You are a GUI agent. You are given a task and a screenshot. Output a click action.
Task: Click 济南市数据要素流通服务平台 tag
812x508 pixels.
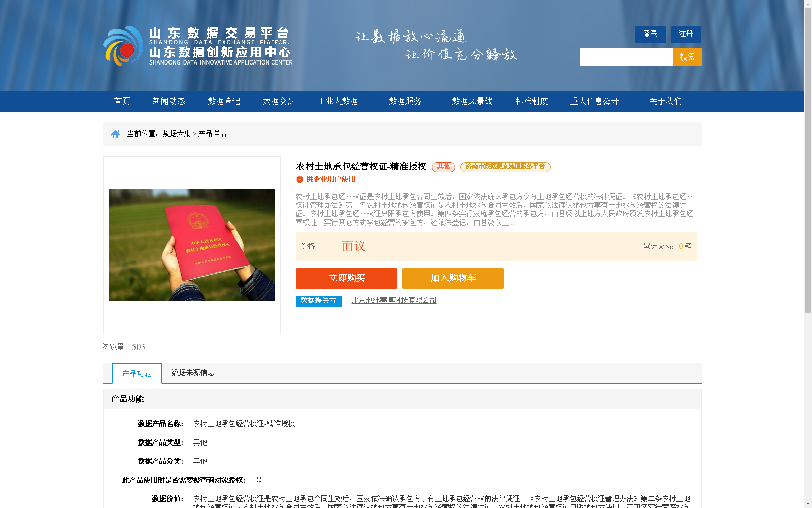click(505, 167)
